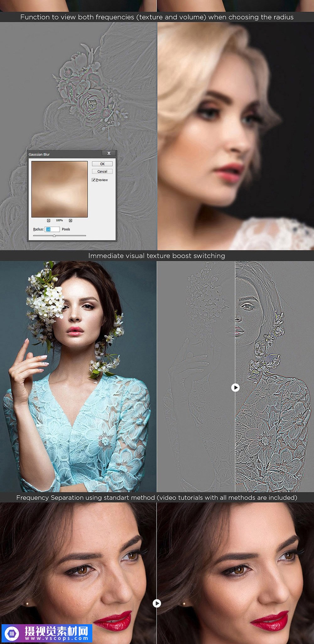
Task: Zoom out the blur preview with minus icon
Action: (x=49, y=220)
